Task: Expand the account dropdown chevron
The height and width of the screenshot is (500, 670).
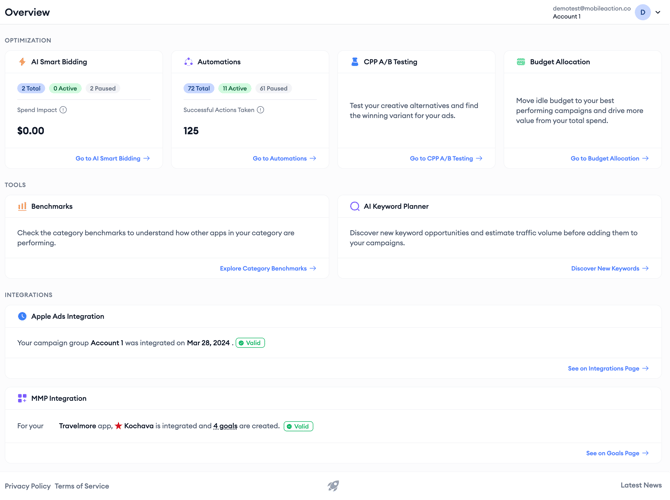Action: [x=658, y=12]
